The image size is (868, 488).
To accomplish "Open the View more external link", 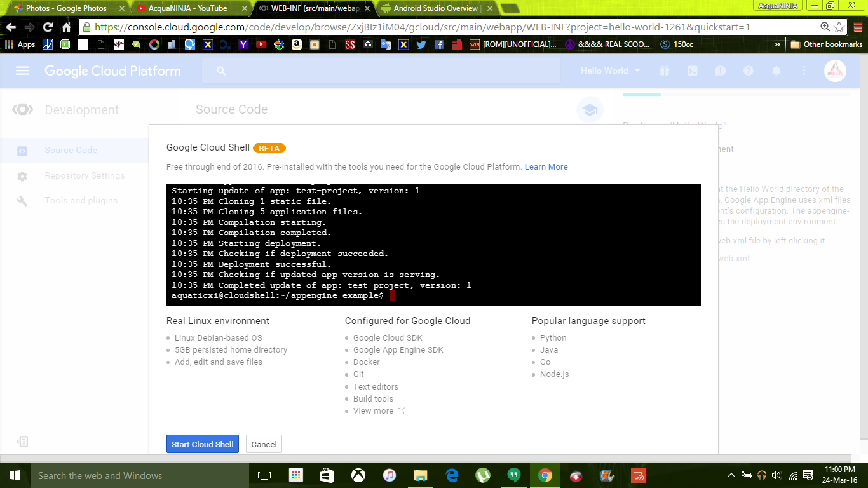I will [379, 411].
